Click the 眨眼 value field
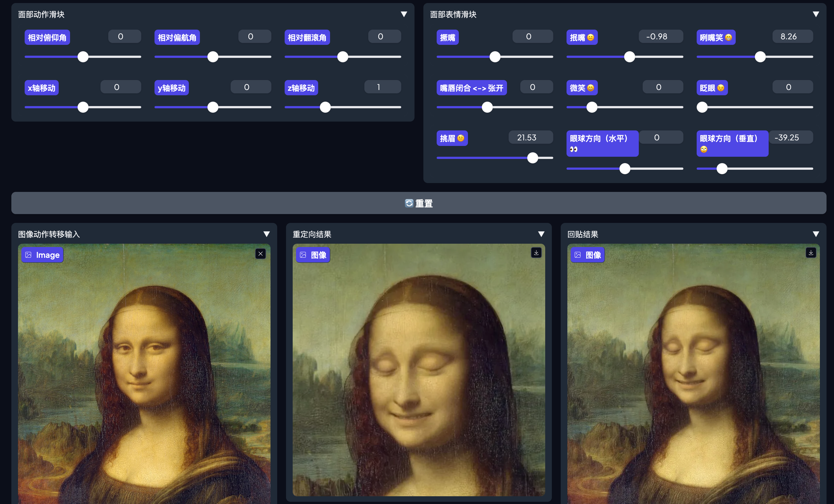This screenshot has width=834, height=504. tap(793, 87)
